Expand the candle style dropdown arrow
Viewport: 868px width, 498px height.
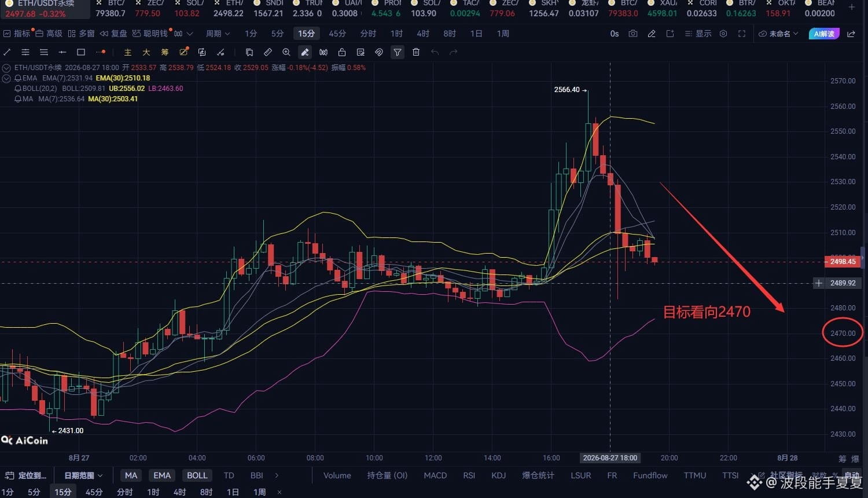pos(190,34)
